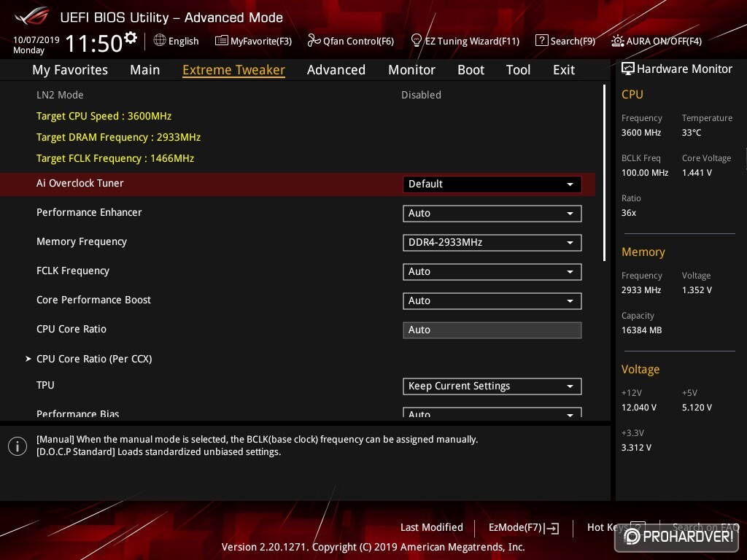The width and height of the screenshot is (747, 560).
Task: Click Target DRAM Frequency : 2933MHz text
Action: coord(119,137)
